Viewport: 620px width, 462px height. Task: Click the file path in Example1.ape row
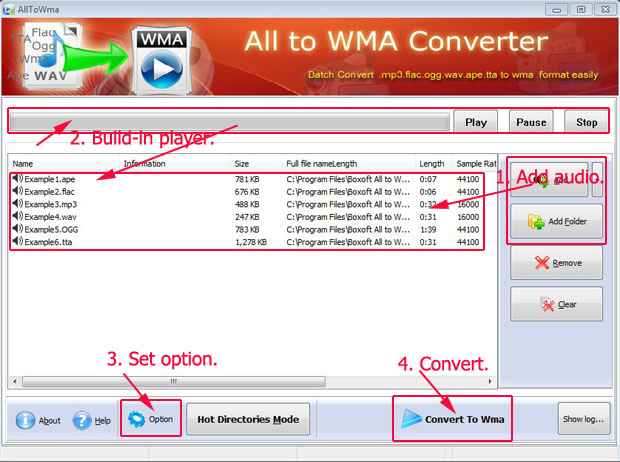[x=348, y=179]
